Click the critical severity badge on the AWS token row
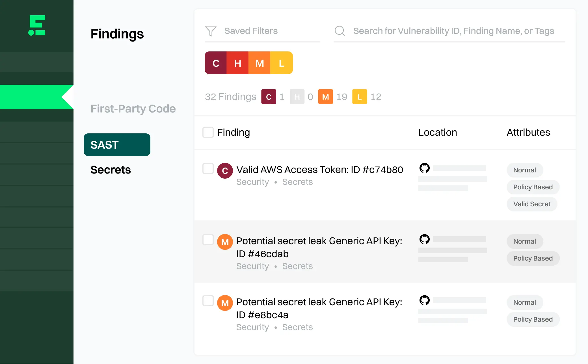 click(x=225, y=170)
